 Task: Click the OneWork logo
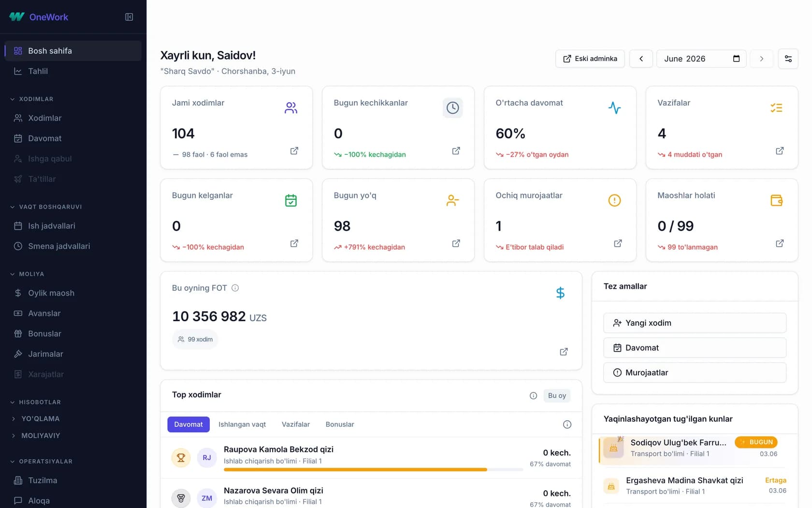(39, 17)
